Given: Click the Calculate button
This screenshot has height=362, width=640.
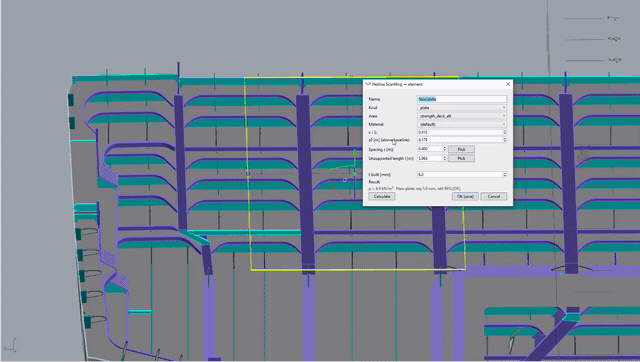Looking at the screenshot, I should [x=382, y=196].
